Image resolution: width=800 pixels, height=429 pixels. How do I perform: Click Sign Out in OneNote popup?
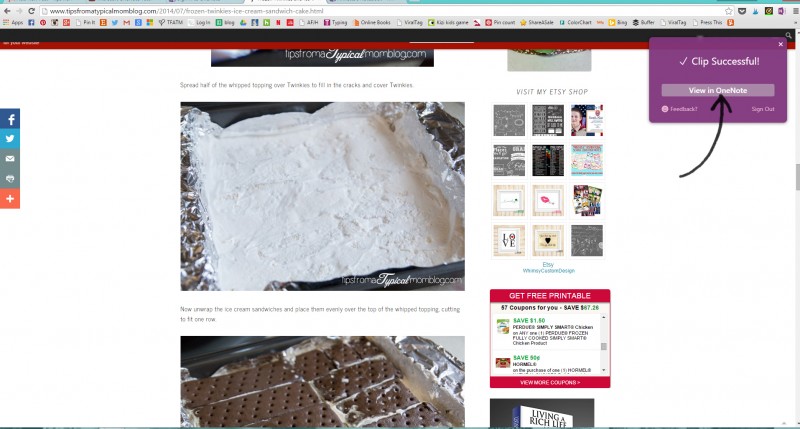[762, 108]
